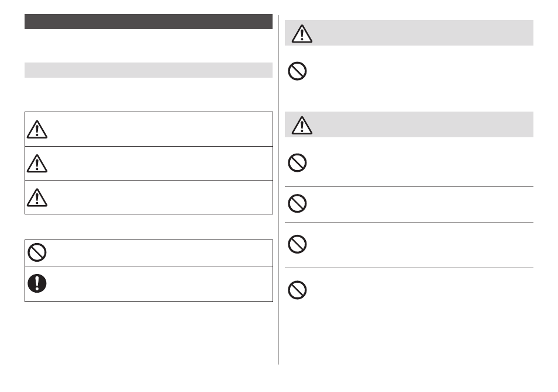Click the vertical divider line between the two columns
Viewport: 558px width, 392px height.
point(278,189)
